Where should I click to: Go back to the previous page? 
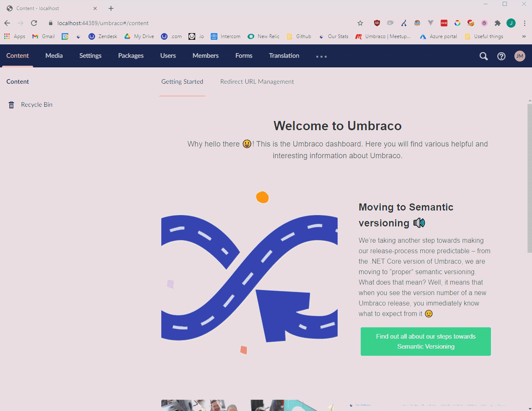coord(7,23)
